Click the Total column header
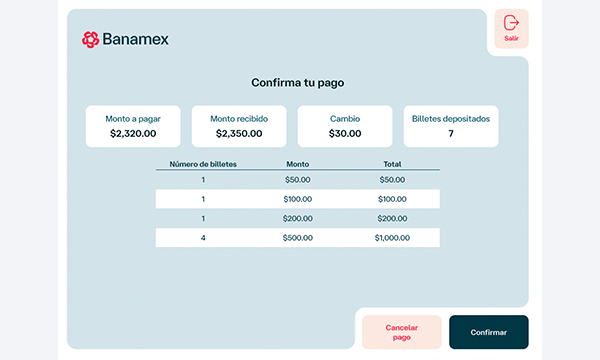 pyautogui.click(x=392, y=164)
